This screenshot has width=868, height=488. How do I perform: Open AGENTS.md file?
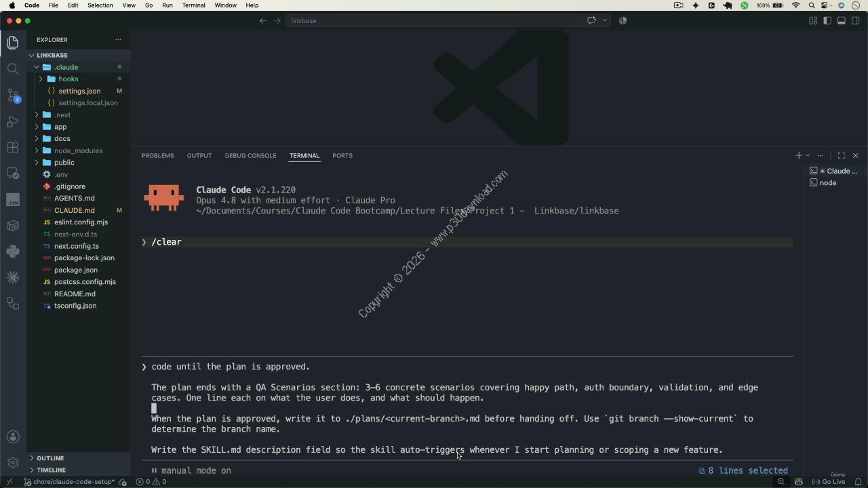pos(79,199)
